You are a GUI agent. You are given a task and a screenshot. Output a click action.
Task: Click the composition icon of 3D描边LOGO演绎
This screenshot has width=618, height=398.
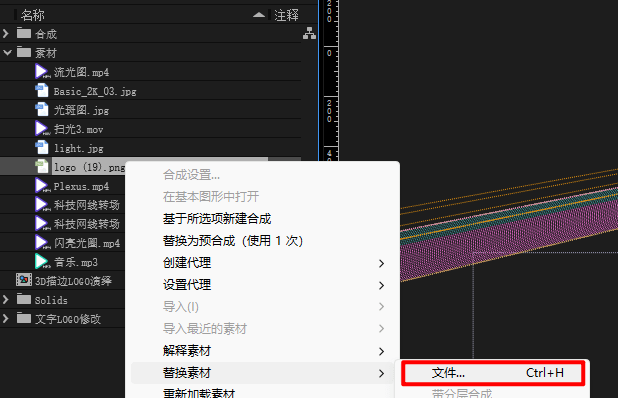point(24,280)
